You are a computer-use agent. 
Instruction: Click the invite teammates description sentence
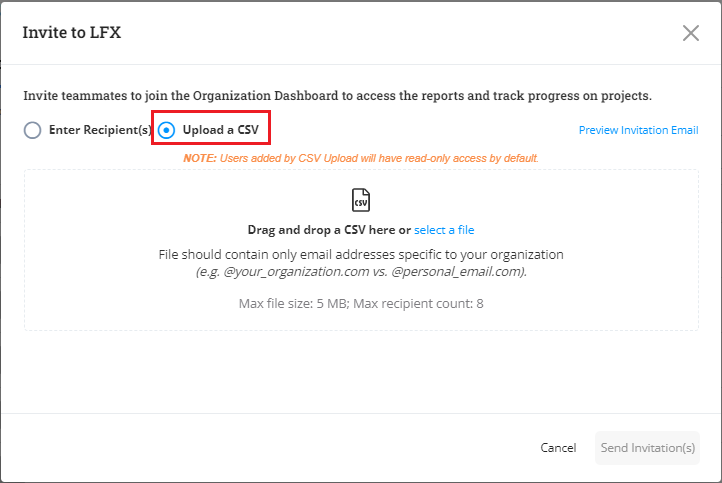pyautogui.click(x=337, y=96)
